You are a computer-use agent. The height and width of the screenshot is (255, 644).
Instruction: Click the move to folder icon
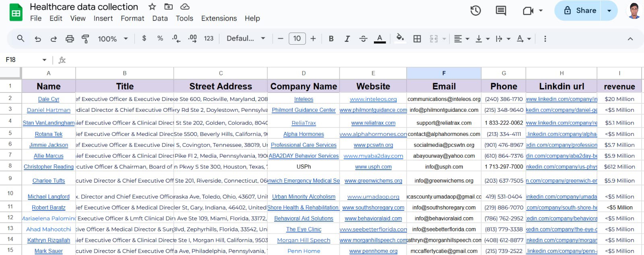169,7
